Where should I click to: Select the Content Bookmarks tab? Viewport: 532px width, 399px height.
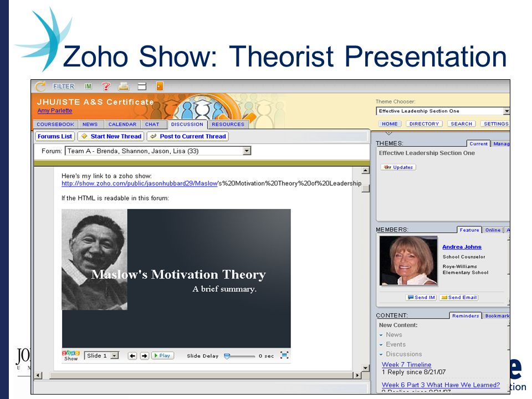coord(496,316)
